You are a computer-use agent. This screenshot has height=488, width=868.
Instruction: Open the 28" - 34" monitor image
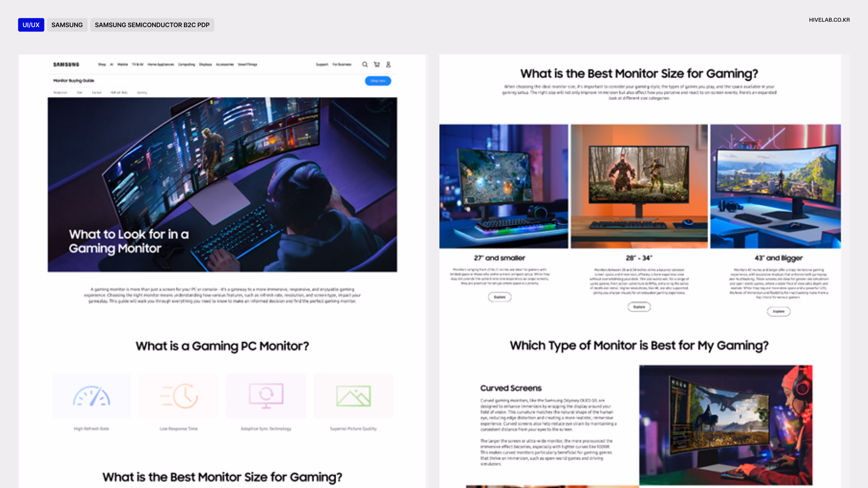639,186
